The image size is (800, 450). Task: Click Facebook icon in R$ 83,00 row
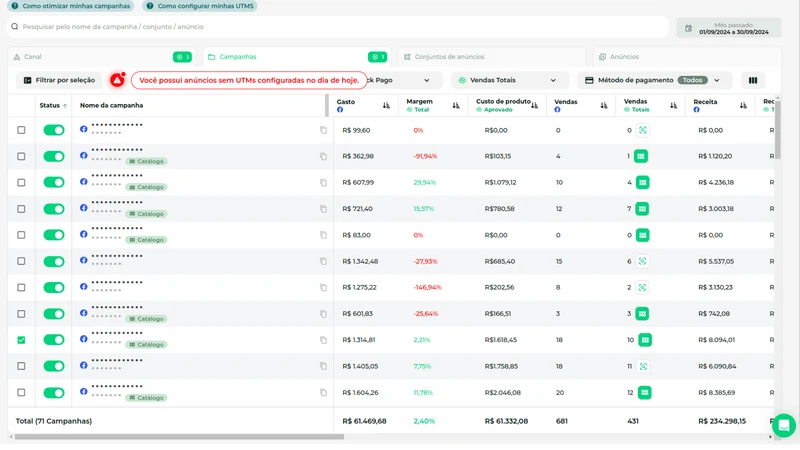[84, 234]
